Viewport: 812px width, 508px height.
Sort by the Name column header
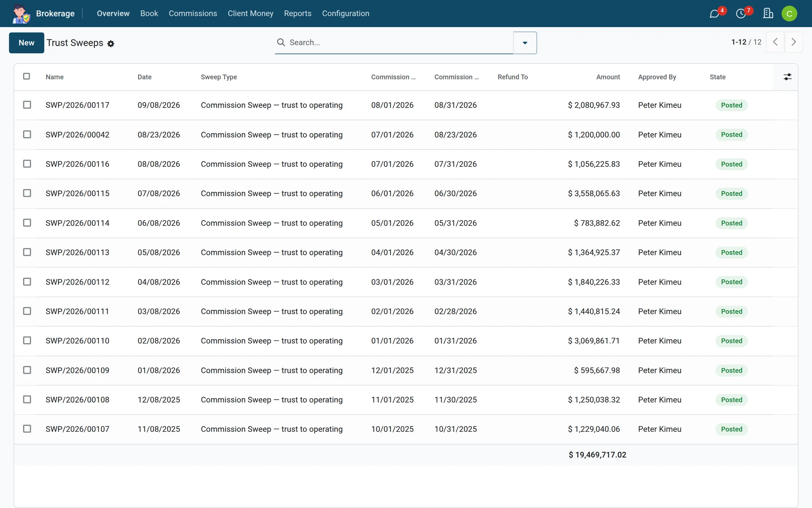point(55,77)
